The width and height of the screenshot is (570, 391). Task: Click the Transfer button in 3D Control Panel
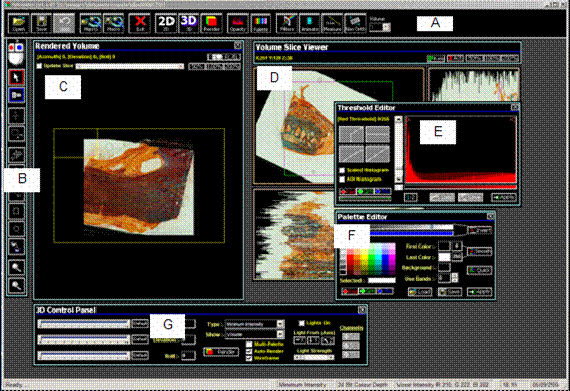point(221,352)
